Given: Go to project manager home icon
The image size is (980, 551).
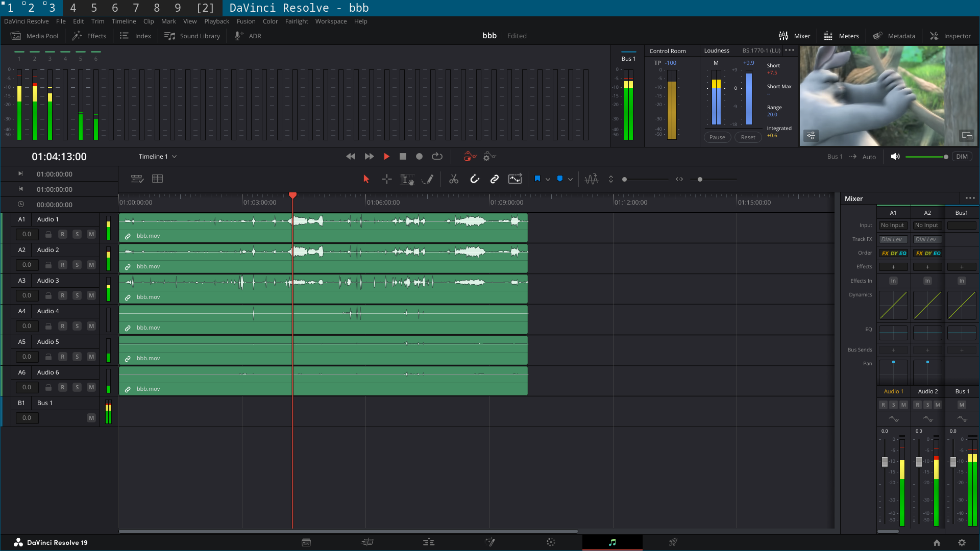Looking at the screenshot, I should 937,543.
